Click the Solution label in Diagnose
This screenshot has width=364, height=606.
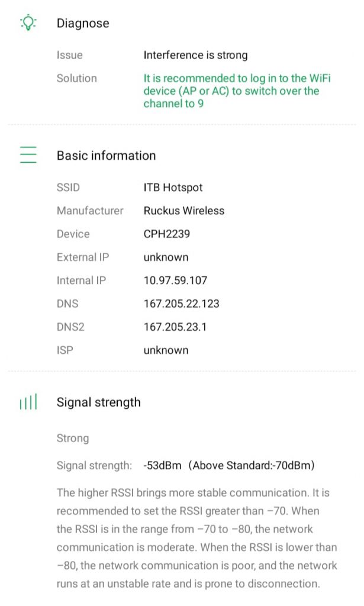tap(76, 78)
